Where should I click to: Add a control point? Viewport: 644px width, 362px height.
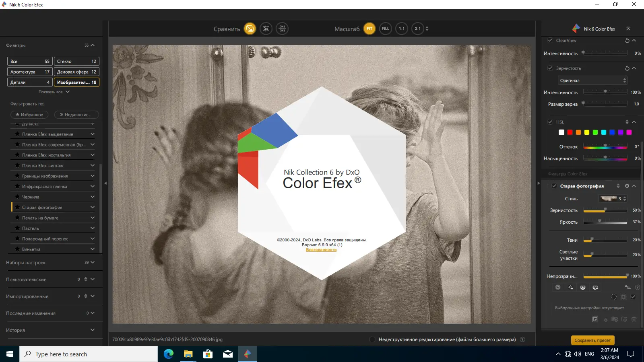tap(558, 287)
